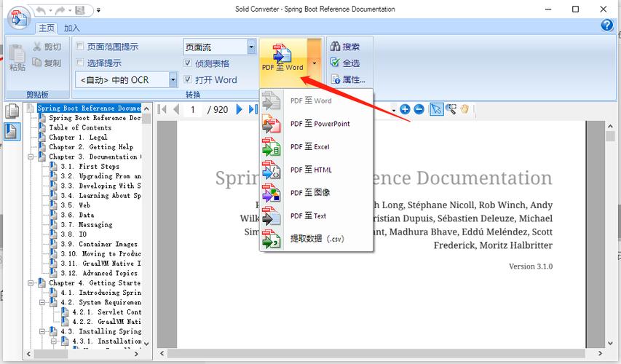
Task: Select the hand pan tool
Action: (464, 109)
